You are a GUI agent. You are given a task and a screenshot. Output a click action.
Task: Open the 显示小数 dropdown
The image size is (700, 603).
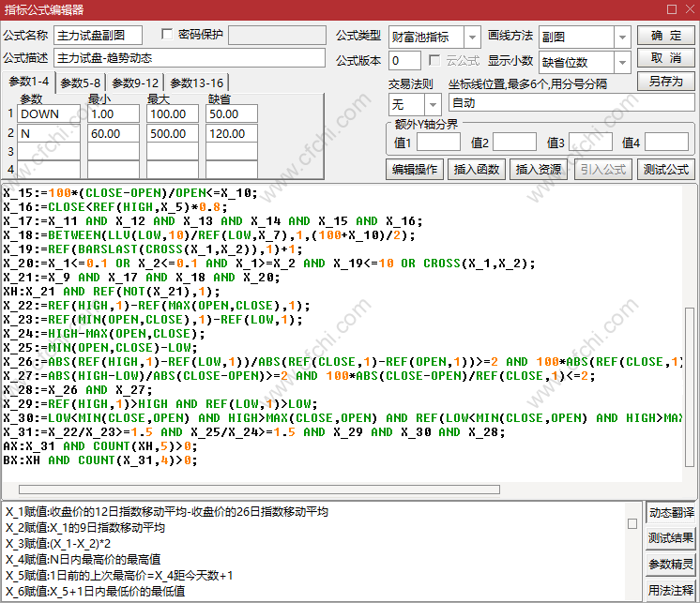point(622,63)
